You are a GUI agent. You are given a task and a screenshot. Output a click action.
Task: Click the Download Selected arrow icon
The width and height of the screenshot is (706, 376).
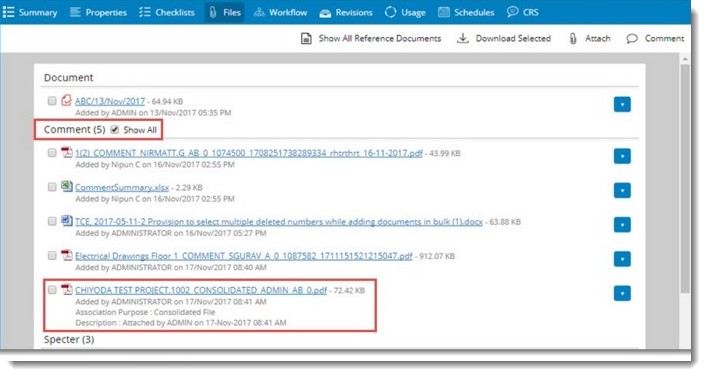click(x=462, y=38)
